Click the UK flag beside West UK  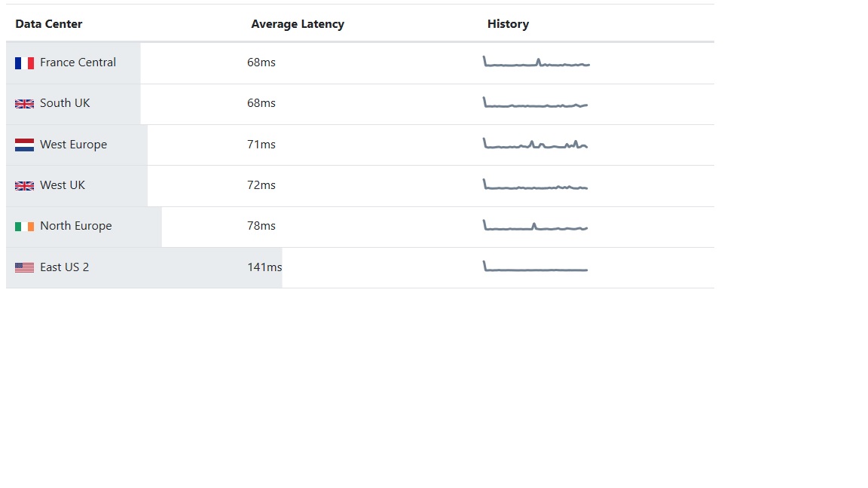click(x=24, y=186)
